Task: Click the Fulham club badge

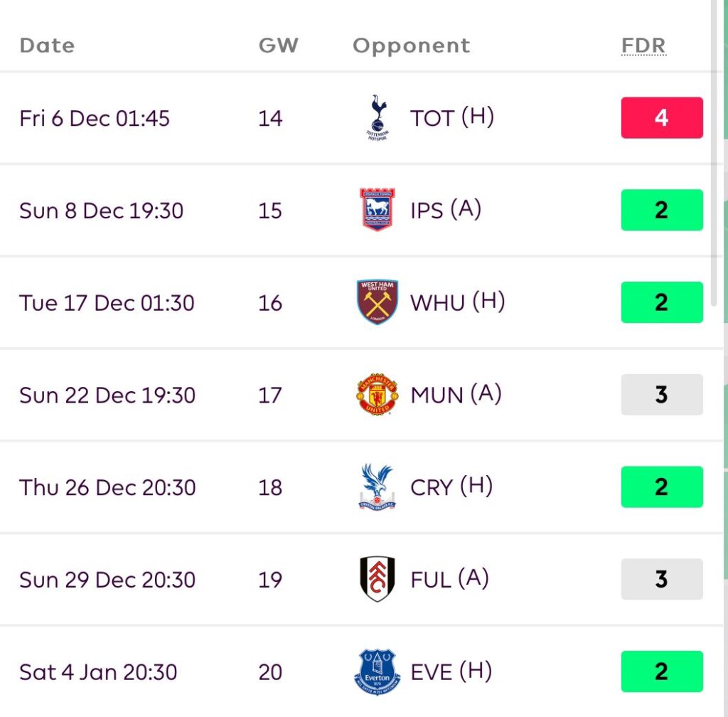Action: pyautogui.click(x=377, y=580)
